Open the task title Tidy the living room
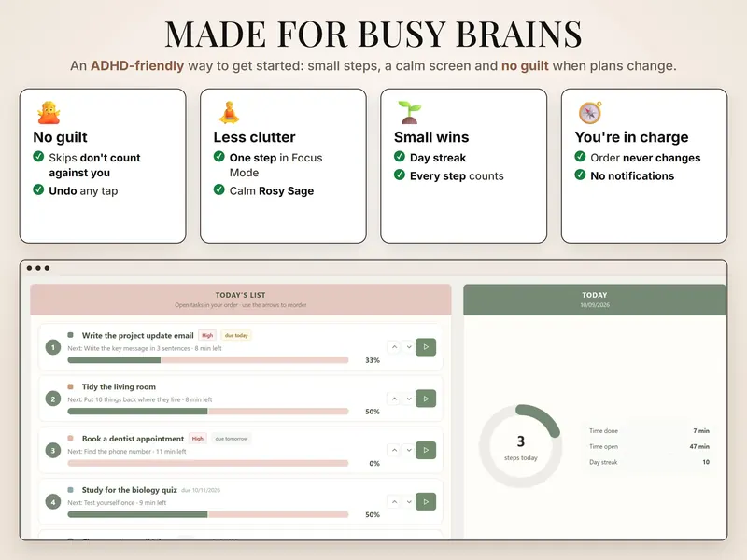 119,386
